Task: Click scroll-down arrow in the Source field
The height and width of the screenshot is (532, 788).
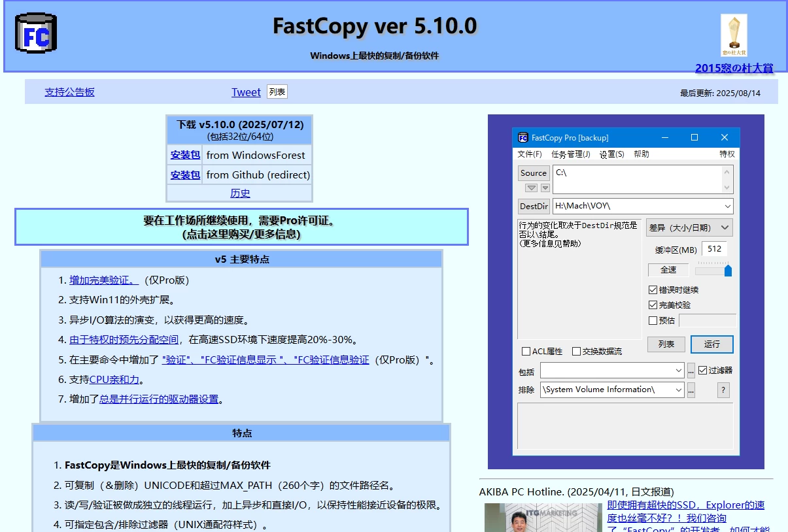Action: pos(727,187)
